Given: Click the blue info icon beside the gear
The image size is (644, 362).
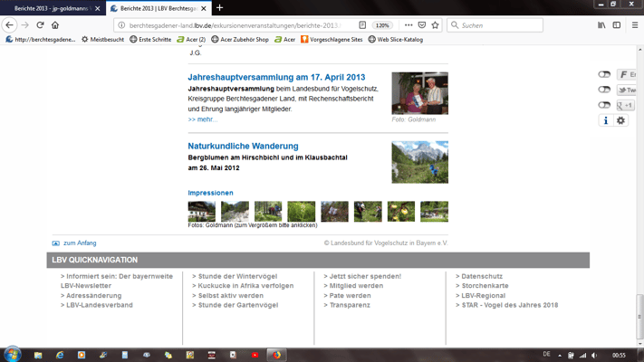Looking at the screenshot, I should pos(606,120).
